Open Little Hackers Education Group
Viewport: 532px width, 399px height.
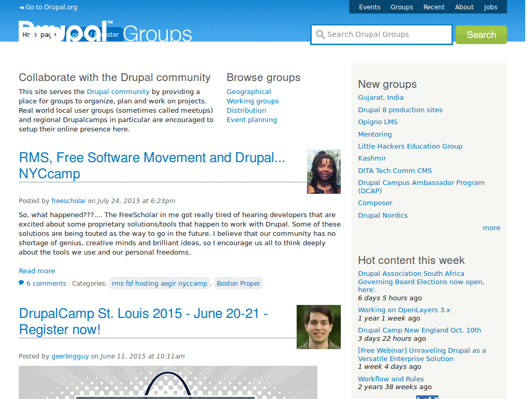[x=410, y=146]
